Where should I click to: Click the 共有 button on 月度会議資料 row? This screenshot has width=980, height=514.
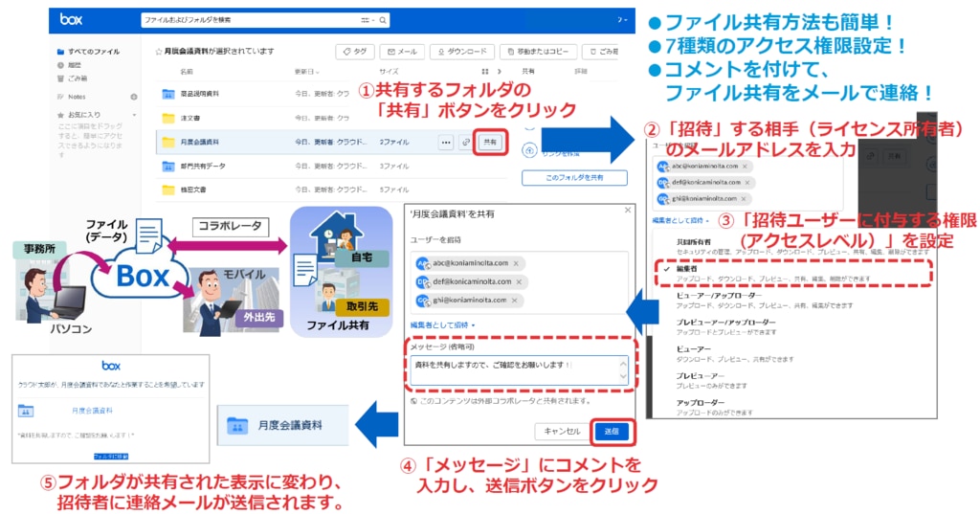tap(491, 143)
